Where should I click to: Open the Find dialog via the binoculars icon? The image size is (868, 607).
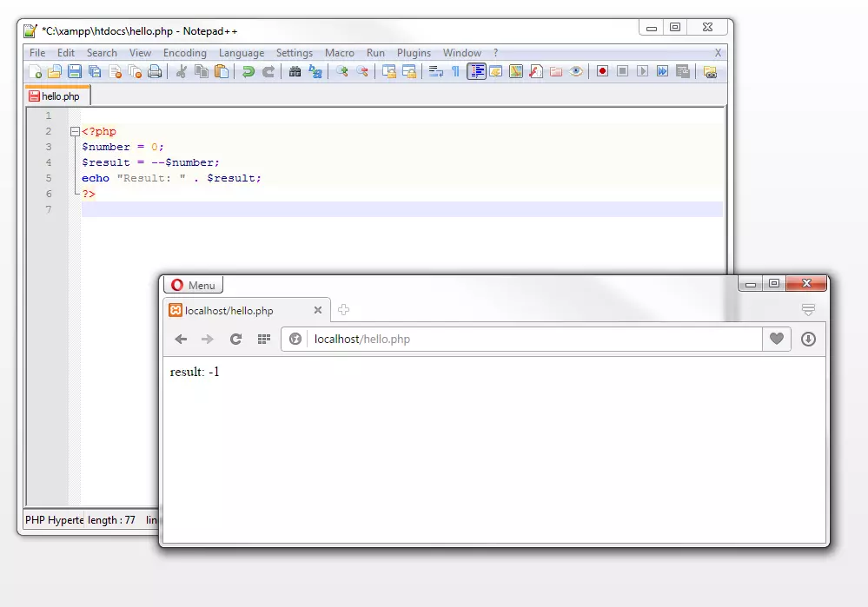click(x=295, y=71)
